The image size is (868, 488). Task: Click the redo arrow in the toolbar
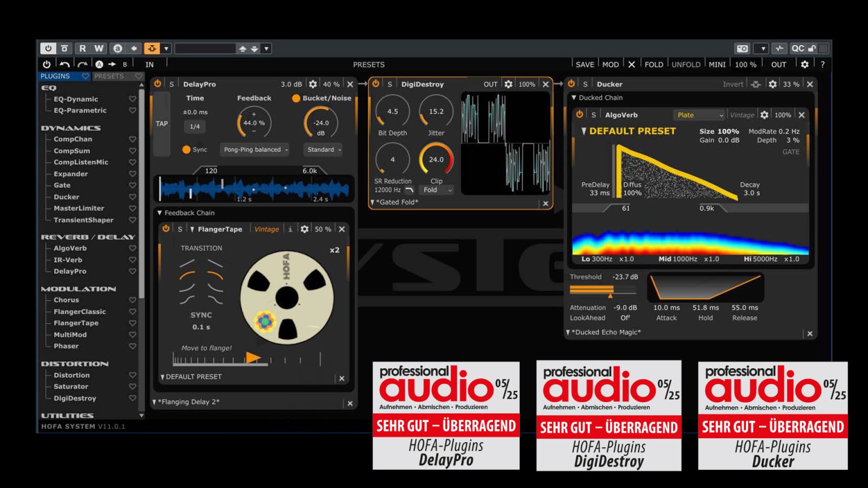tap(83, 64)
